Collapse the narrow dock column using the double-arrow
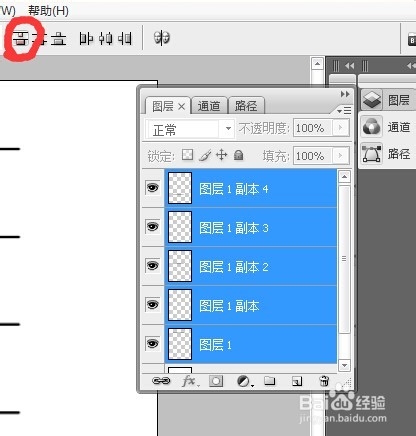The image size is (416, 436). (x=350, y=66)
